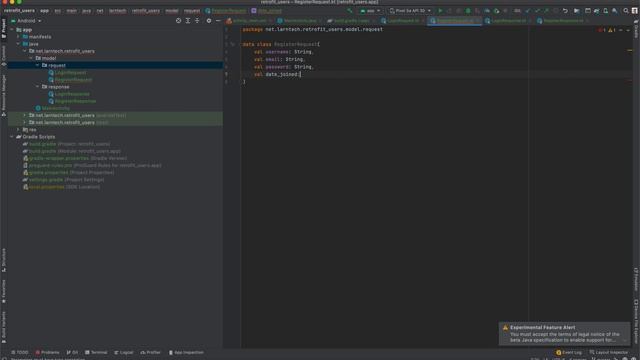Screen dimensions: 640x360
Task: Switch to the LoginResponse.kt editor tab
Action: [507, 20]
